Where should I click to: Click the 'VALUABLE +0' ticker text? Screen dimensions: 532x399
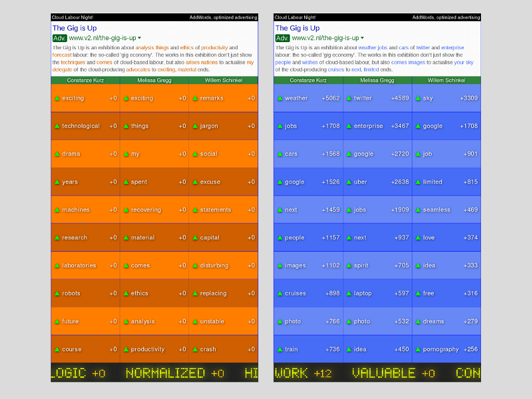point(393,373)
